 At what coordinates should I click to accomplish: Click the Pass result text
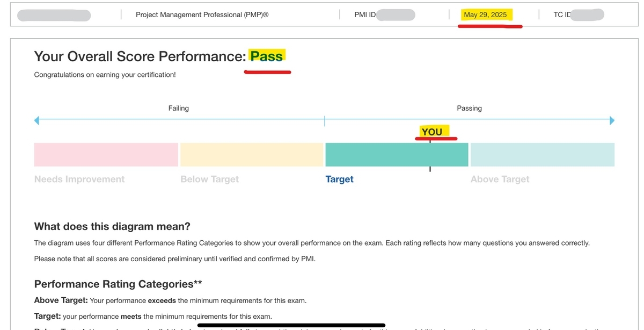pyautogui.click(x=267, y=56)
